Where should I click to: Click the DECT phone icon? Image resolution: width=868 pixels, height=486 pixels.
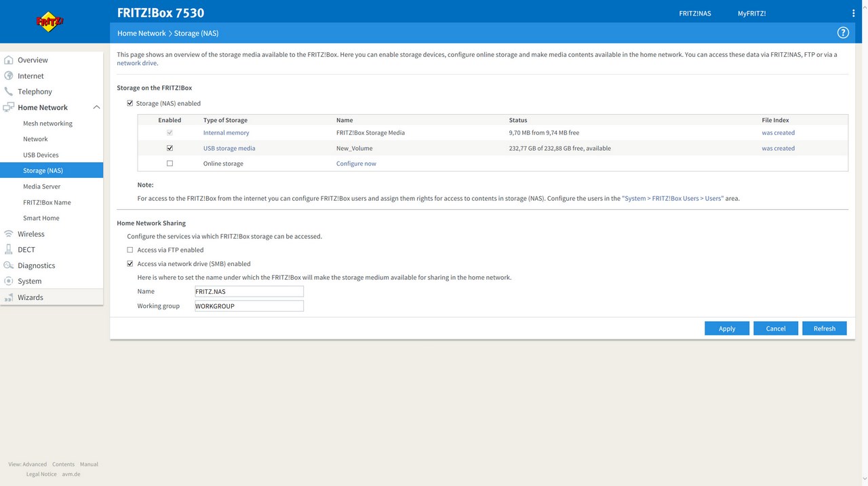tap(9, 249)
